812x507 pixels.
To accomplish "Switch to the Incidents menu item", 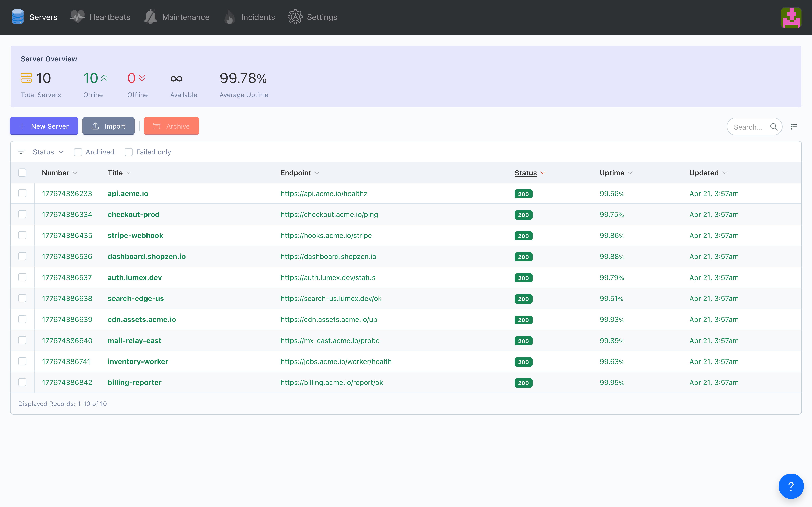I will 258,17.
